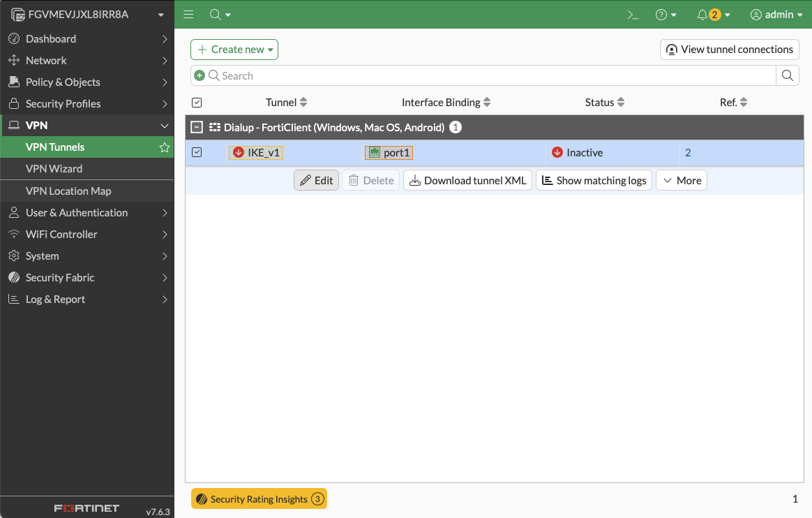Click the Security Profiles lock icon

[14, 103]
